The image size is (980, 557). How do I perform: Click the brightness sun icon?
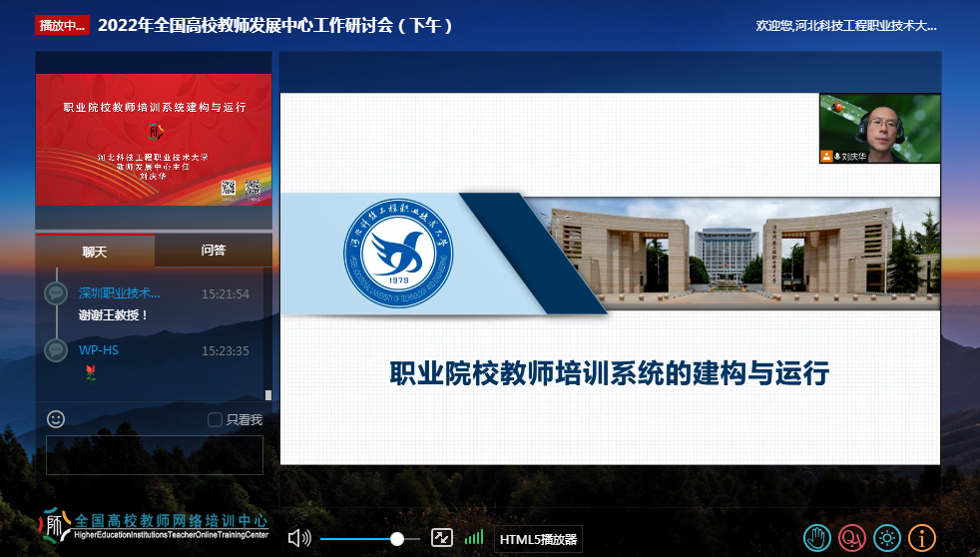(886, 538)
